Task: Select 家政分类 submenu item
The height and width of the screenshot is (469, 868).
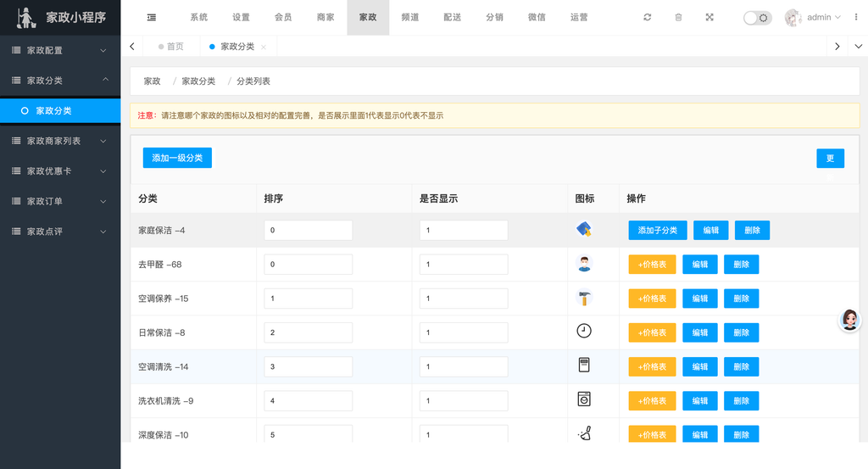Action: click(60, 111)
